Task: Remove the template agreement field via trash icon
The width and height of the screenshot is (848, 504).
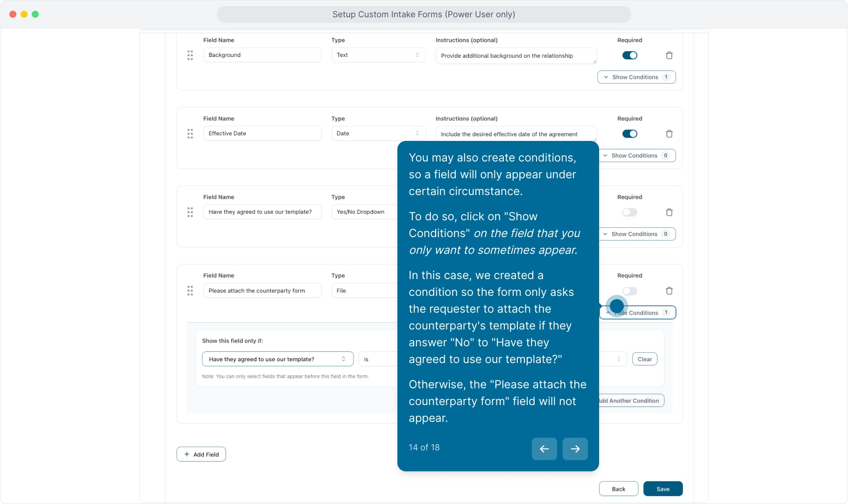Action: point(669,212)
